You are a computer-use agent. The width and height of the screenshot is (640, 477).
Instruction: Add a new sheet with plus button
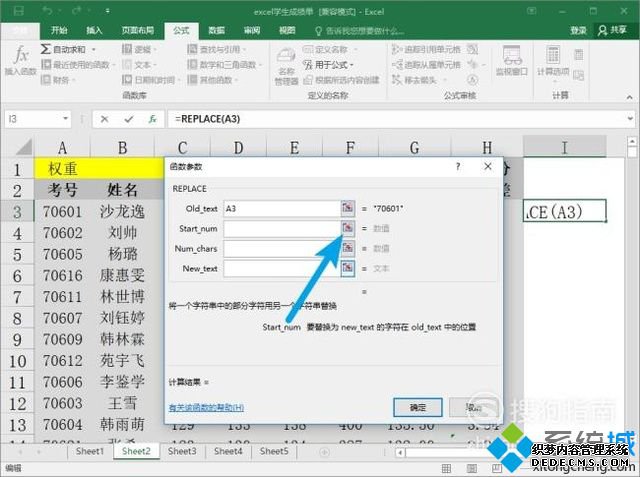click(x=324, y=452)
